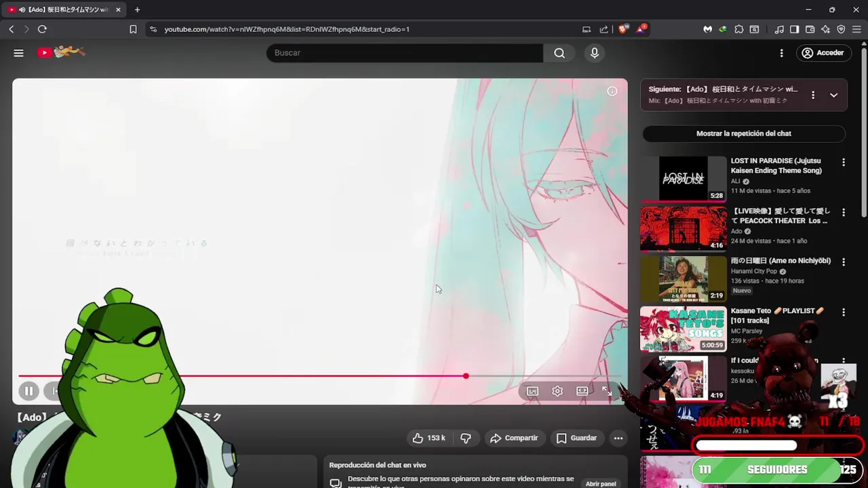Open YouTube settings three-dot menu
The image size is (868, 488).
(781, 53)
